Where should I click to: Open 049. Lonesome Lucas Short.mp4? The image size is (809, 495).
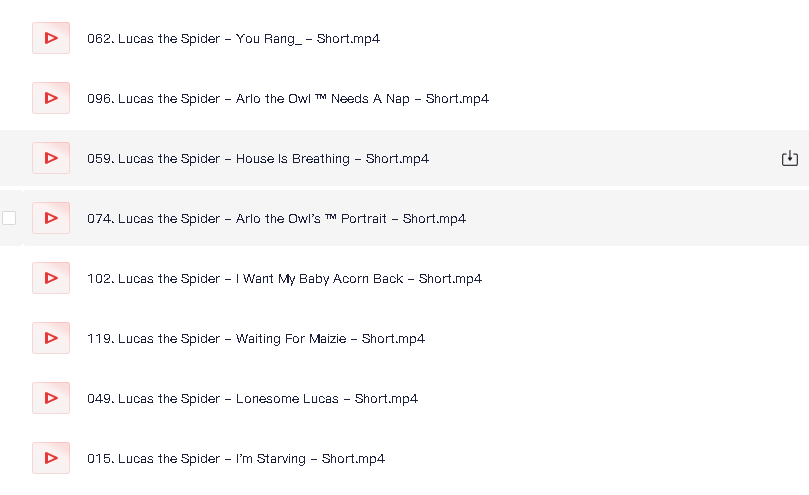point(252,398)
